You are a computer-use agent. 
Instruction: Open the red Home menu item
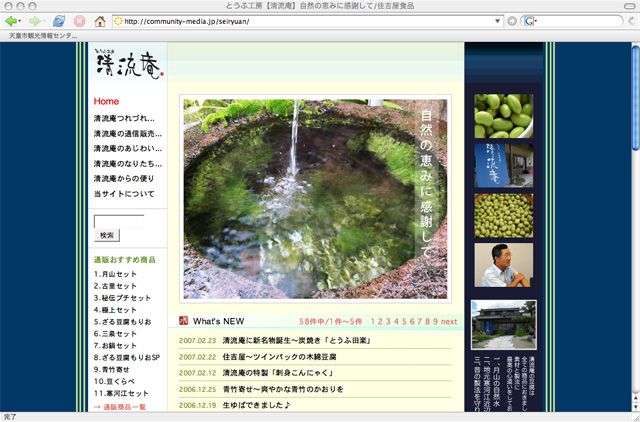(106, 101)
